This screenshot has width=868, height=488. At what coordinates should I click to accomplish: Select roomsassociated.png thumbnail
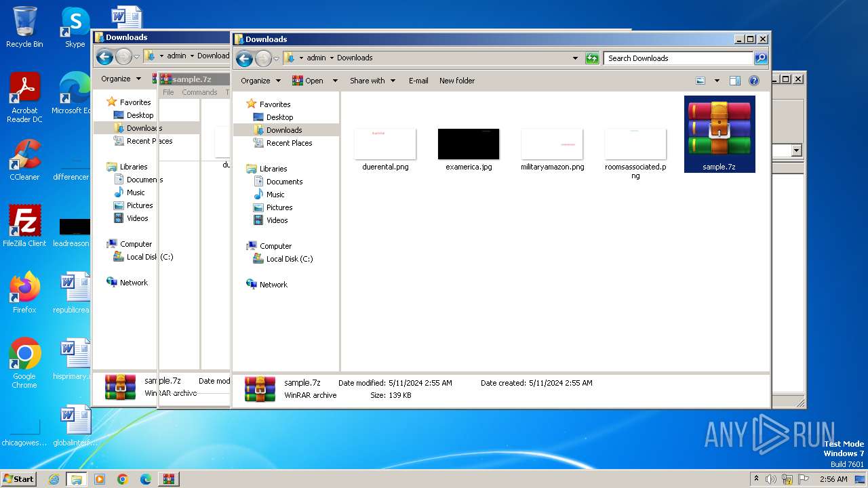635,154
